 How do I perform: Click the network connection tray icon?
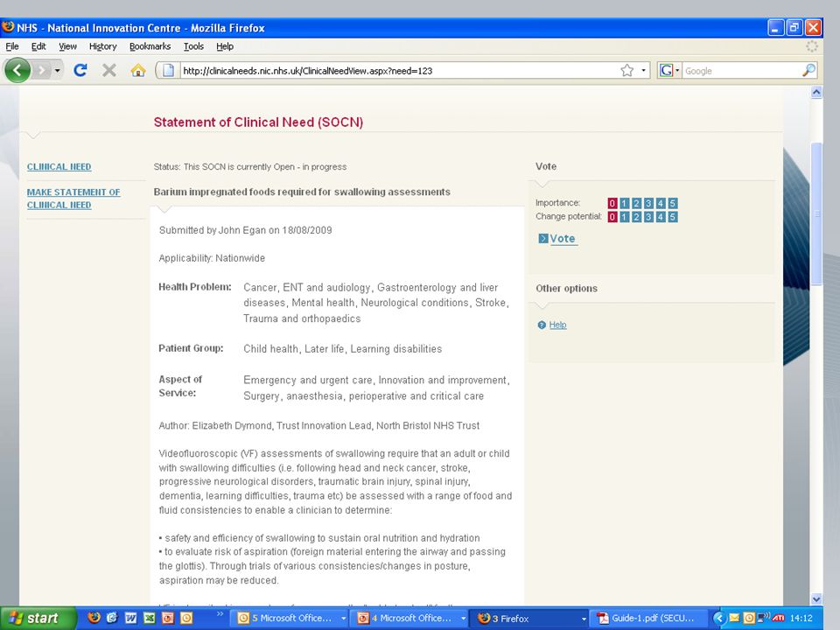763,618
